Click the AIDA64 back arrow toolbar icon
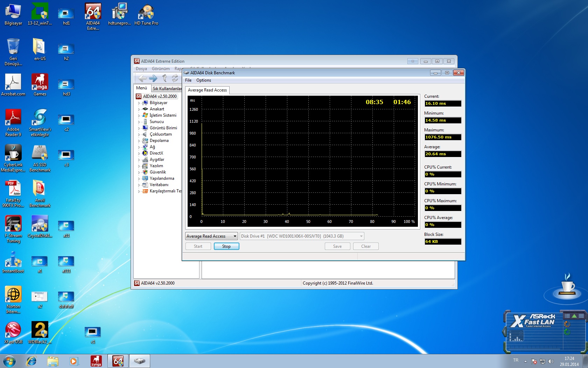The width and height of the screenshot is (588, 368). click(x=142, y=78)
